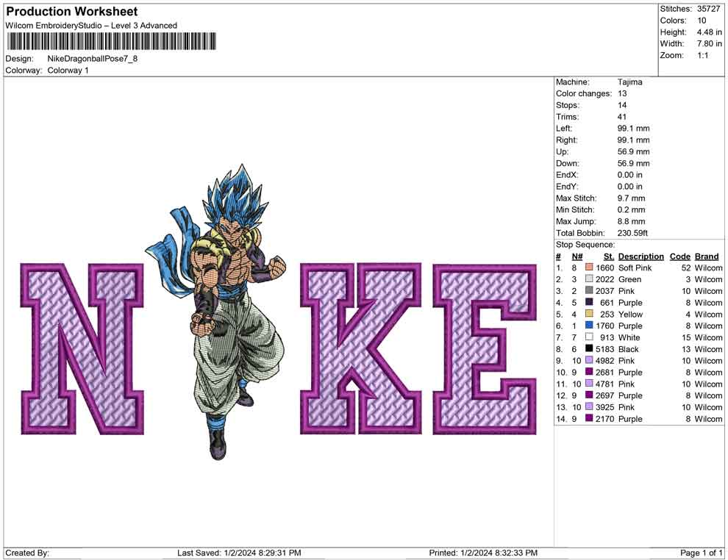This screenshot has width=728, height=560.
Task: Click the Created By label in the footer
Action: [27, 553]
